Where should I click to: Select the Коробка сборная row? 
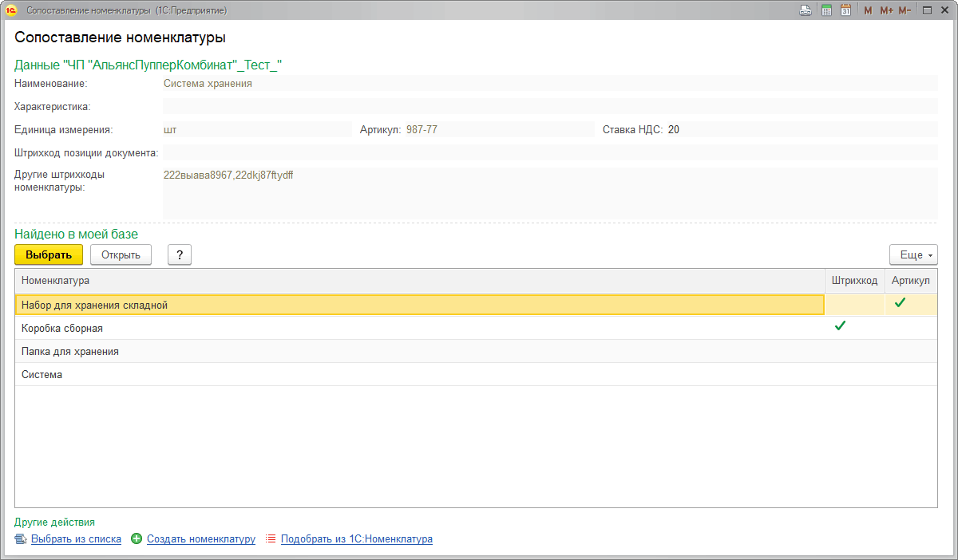tap(476, 328)
